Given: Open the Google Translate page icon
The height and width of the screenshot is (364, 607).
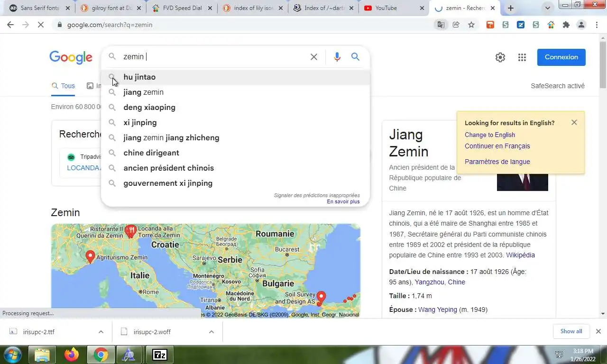Looking at the screenshot, I should point(441,25).
